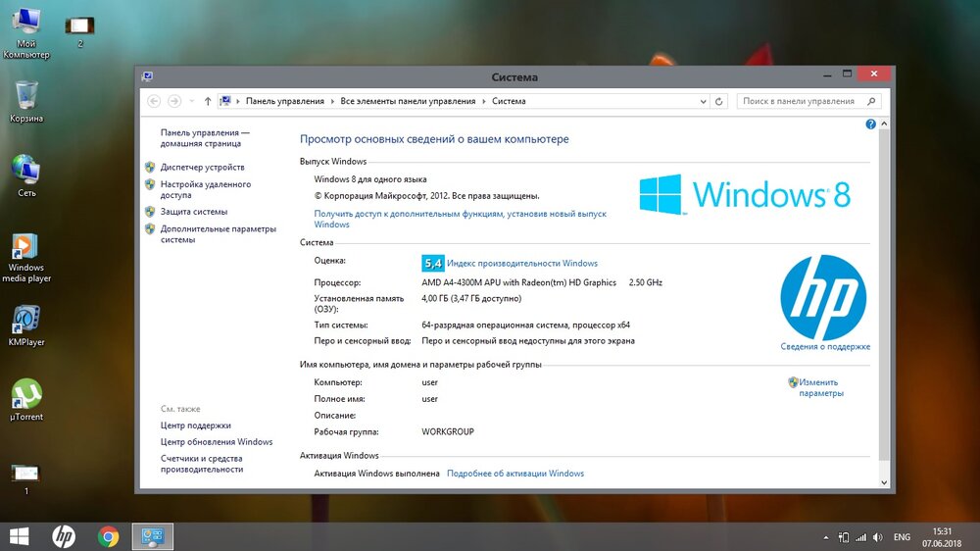Open the network signal tray icon
The height and width of the screenshot is (551, 980).
861,537
